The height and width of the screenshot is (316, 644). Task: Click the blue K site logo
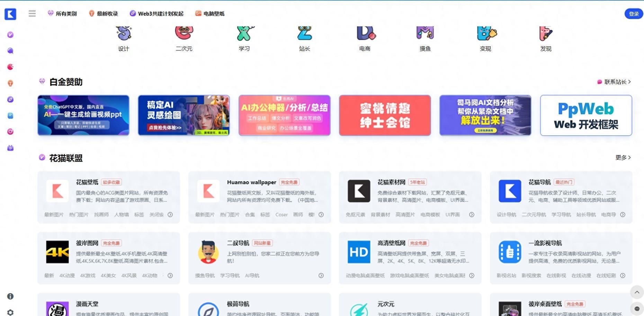[x=10, y=14]
